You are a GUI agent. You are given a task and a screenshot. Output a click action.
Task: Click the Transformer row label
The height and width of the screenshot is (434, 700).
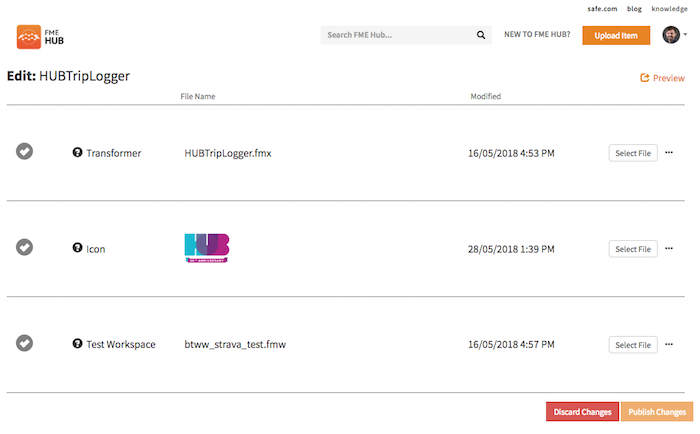114,153
